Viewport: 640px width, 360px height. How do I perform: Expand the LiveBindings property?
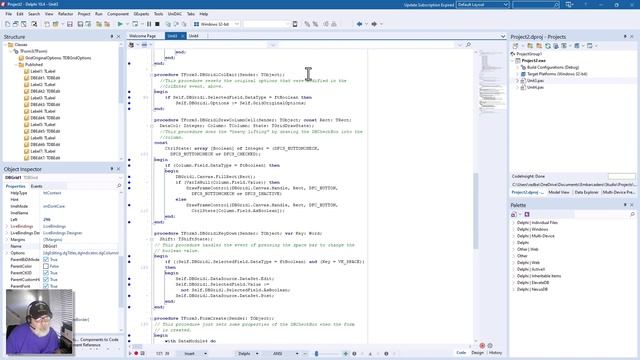click(7, 226)
